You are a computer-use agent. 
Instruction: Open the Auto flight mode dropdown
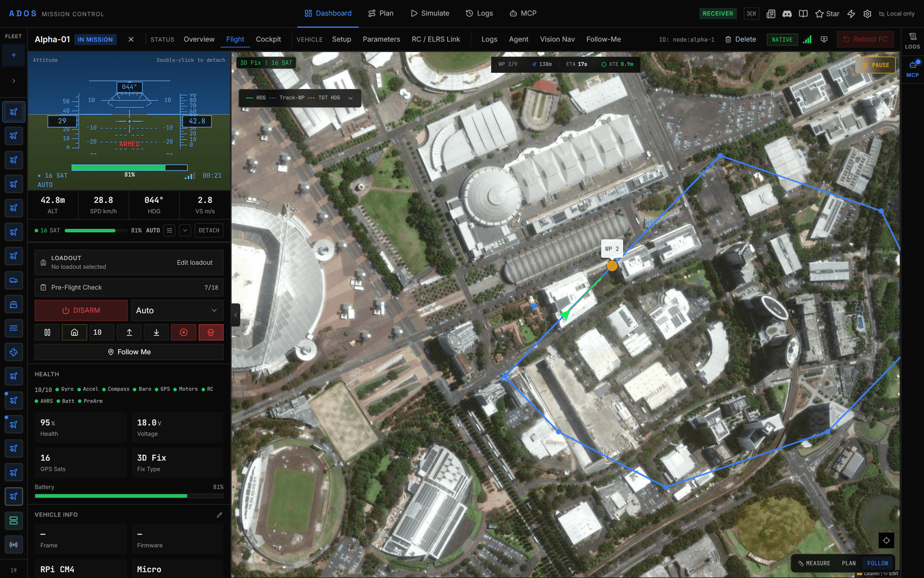(177, 310)
